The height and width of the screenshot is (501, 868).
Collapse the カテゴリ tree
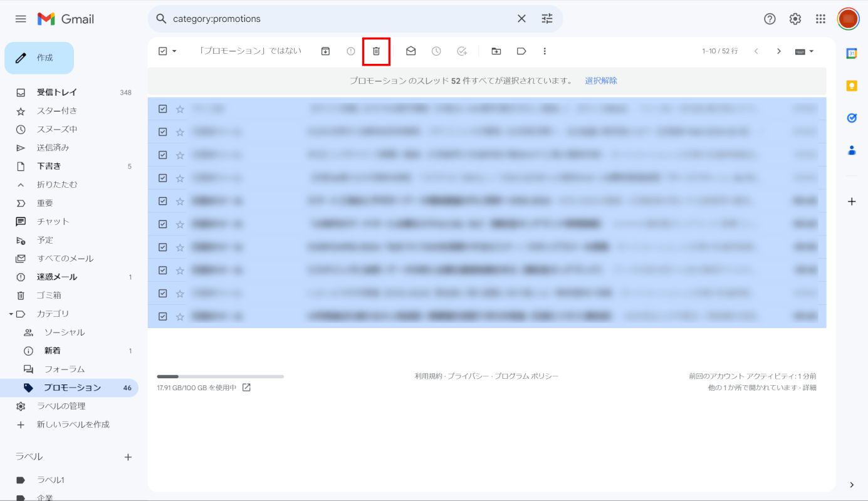[x=11, y=314]
